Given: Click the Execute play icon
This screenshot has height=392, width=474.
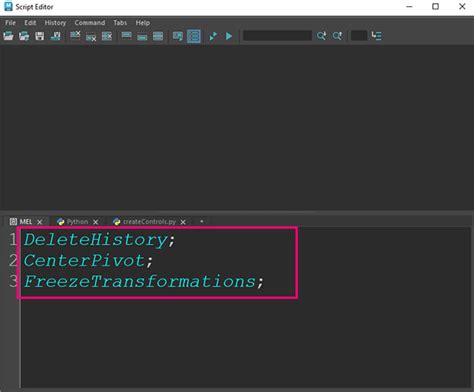Looking at the screenshot, I should [229, 36].
